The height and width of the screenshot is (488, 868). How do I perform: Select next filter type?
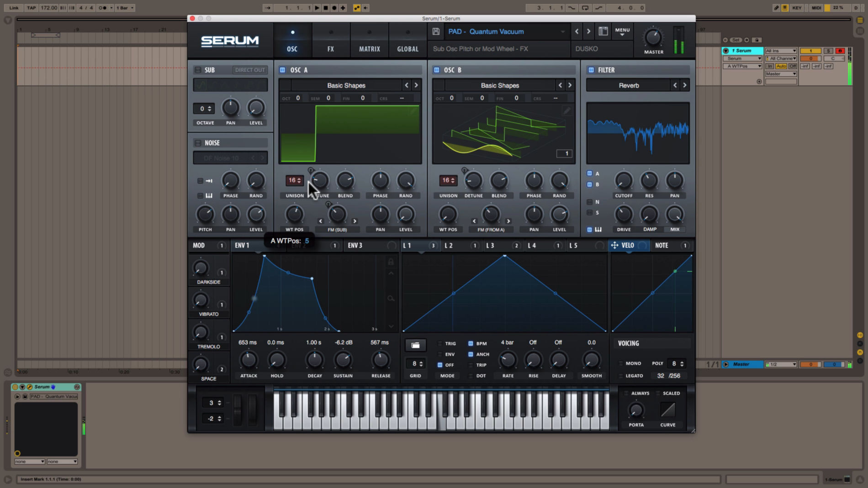[684, 85]
